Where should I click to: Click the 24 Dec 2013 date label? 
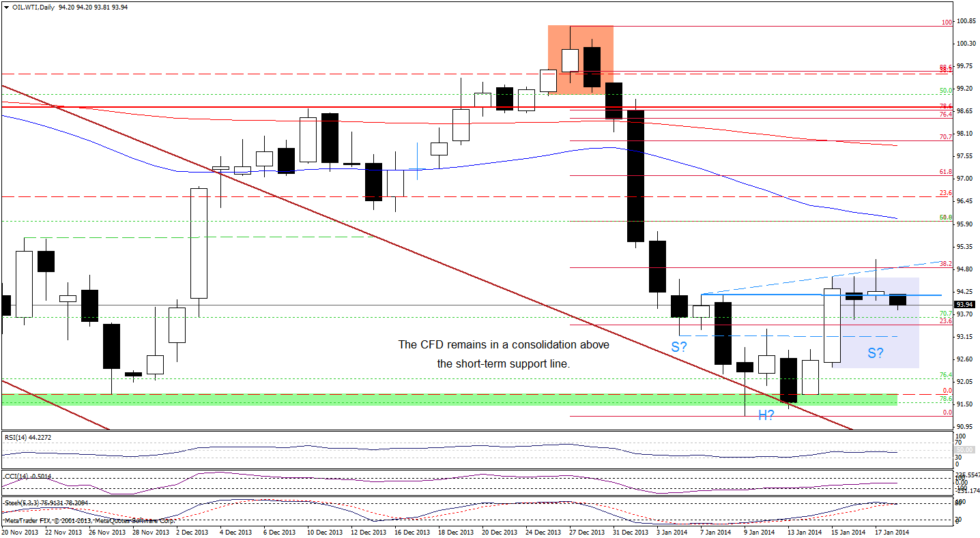(x=545, y=531)
